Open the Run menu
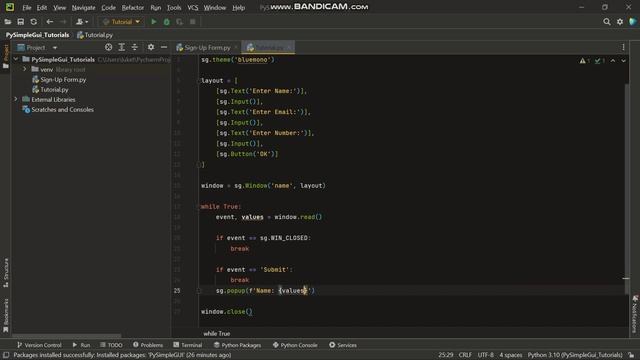This screenshot has width=640, height=360. click(x=156, y=8)
